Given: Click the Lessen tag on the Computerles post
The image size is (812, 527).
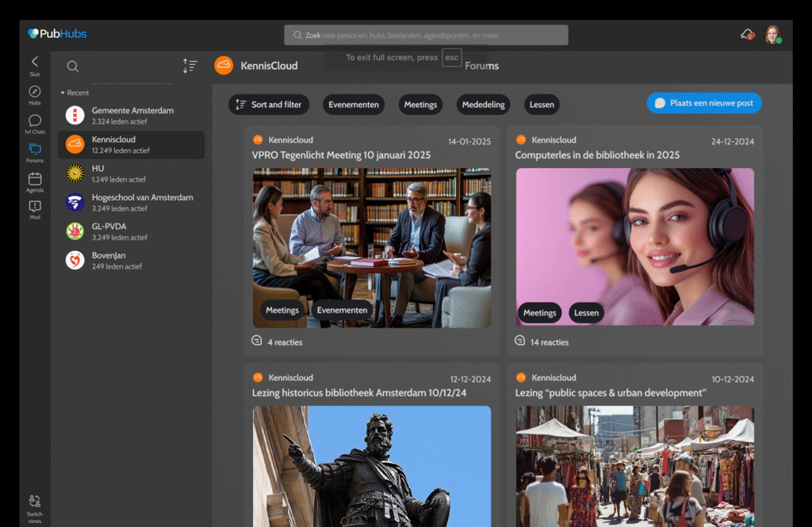Looking at the screenshot, I should (x=586, y=313).
